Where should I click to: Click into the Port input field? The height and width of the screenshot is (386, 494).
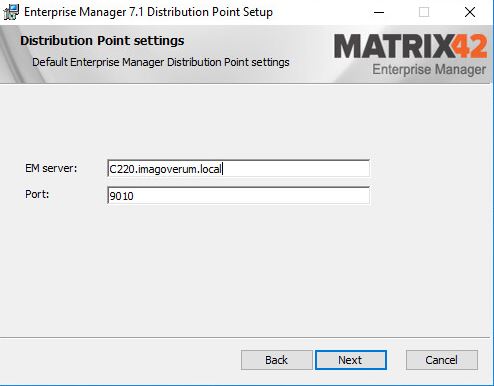[238, 195]
